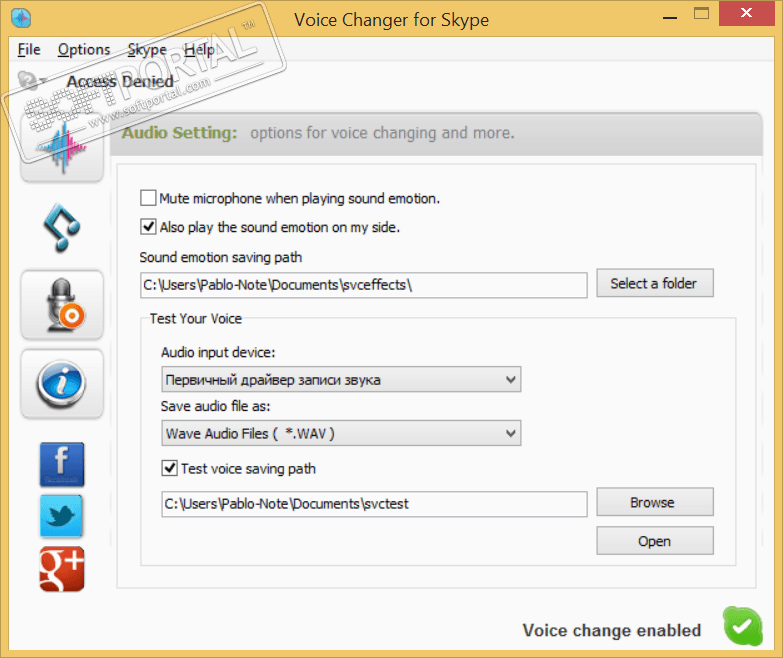Click the test voice saving path field
Viewport: 783px width, 658px height.
(x=374, y=504)
